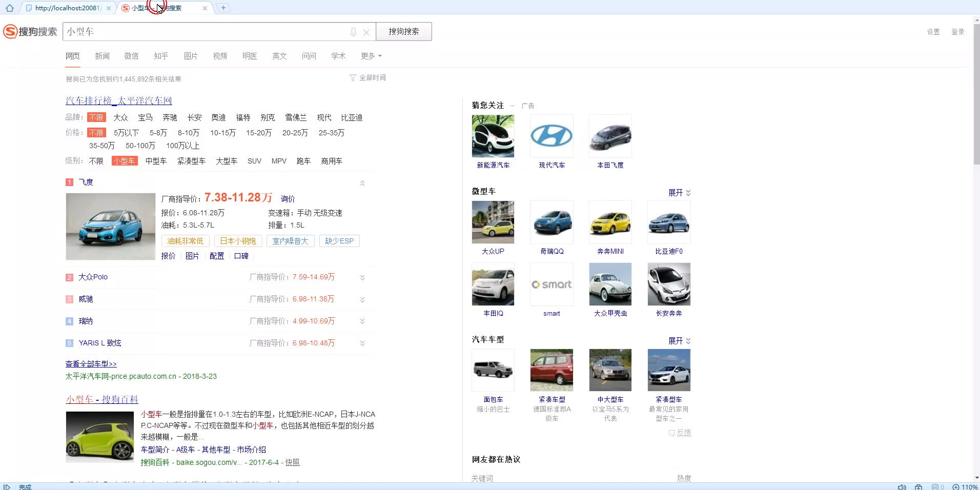Click the 油耗非常低 tag
The image size is (980, 490).
(185, 241)
